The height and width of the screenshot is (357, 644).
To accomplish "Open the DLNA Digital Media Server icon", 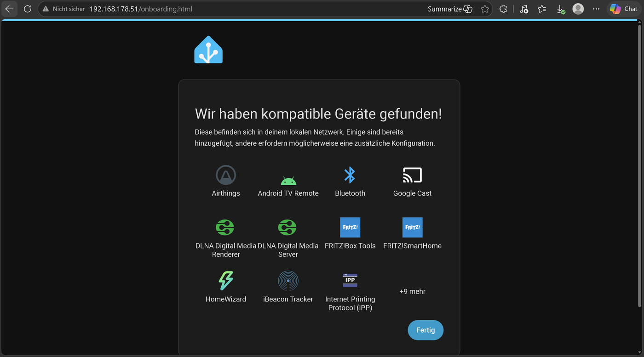I will point(287,227).
